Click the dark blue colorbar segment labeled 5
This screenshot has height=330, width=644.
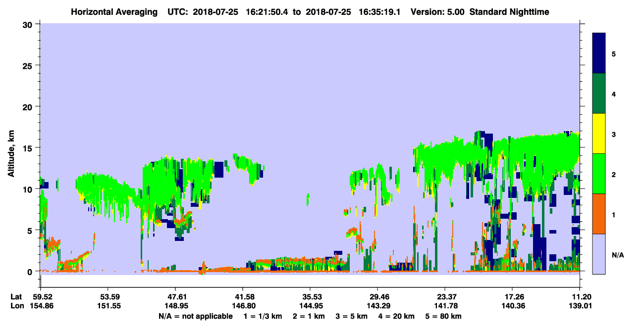point(599,53)
